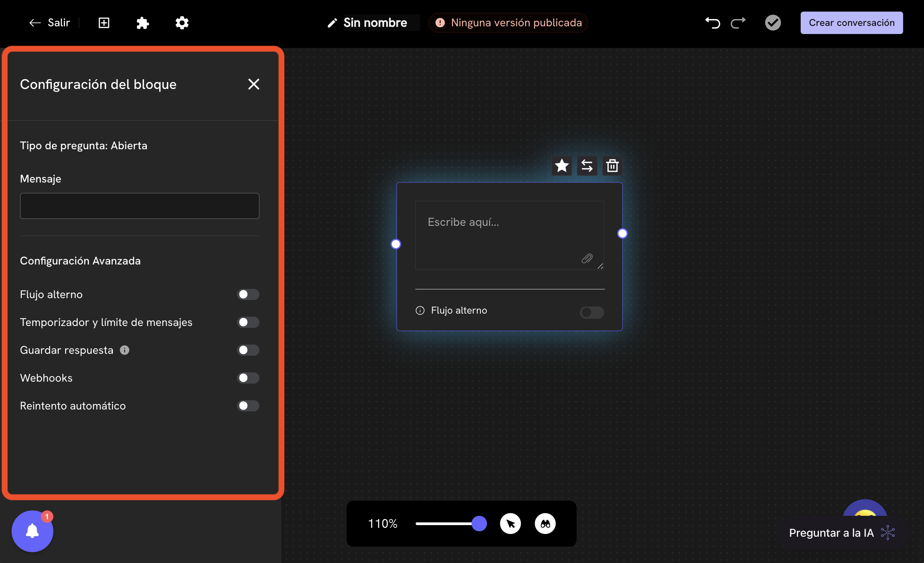Click the paperclip attachment icon

(587, 258)
